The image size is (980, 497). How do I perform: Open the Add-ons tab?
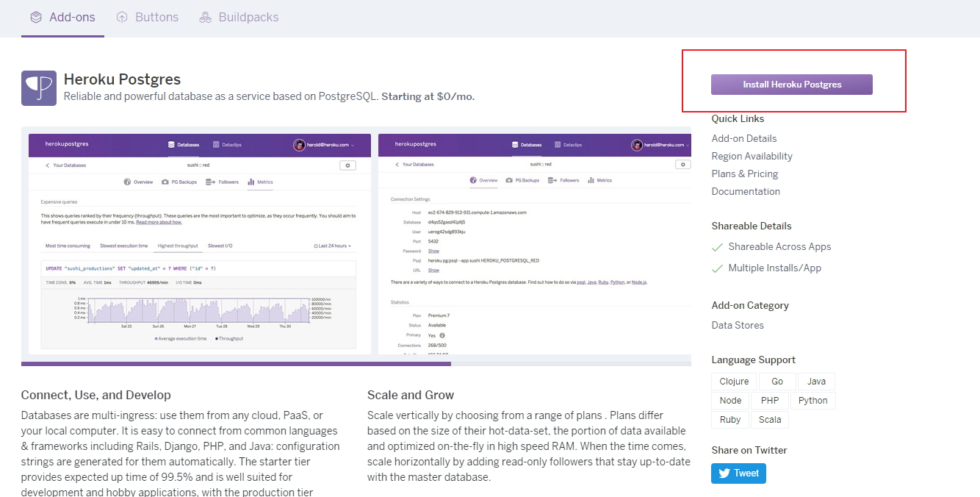coord(62,17)
